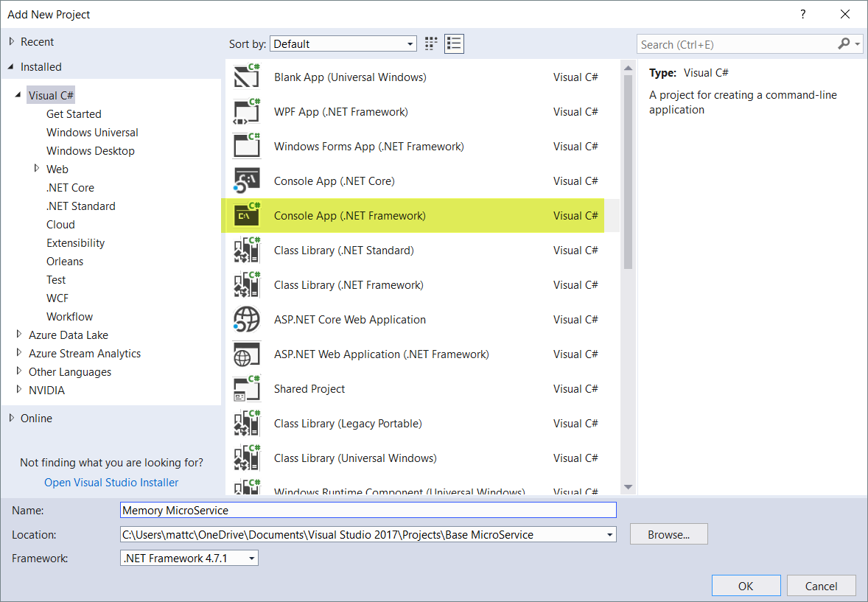Click the Class Library (.NET Framework) template icon
The height and width of the screenshot is (602, 868).
pyautogui.click(x=247, y=284)
